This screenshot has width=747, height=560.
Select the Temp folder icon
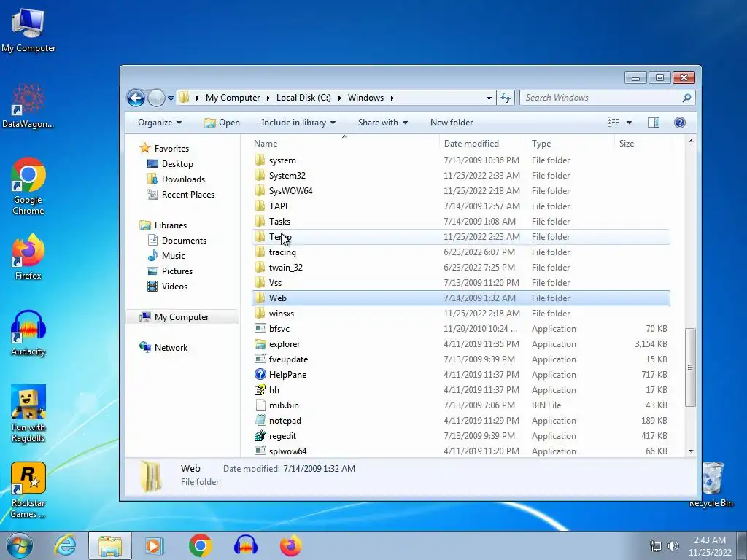(x=260, y=237)
